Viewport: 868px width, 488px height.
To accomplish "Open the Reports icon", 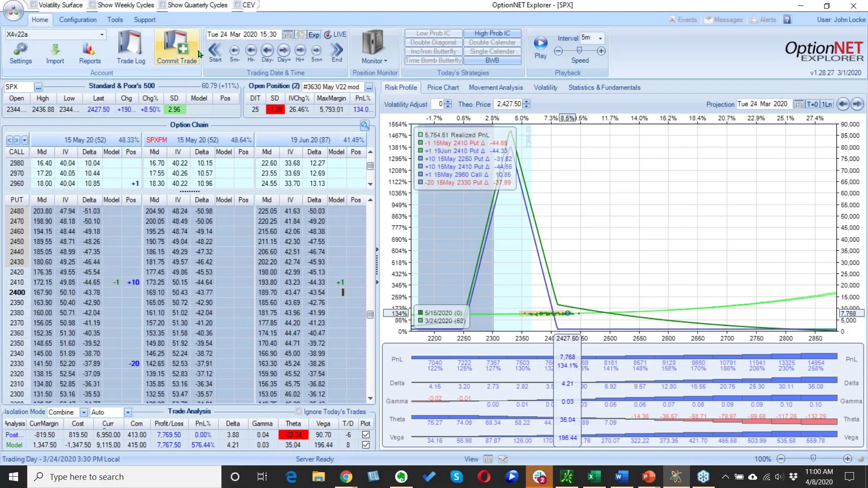I will tap(90, 53).
